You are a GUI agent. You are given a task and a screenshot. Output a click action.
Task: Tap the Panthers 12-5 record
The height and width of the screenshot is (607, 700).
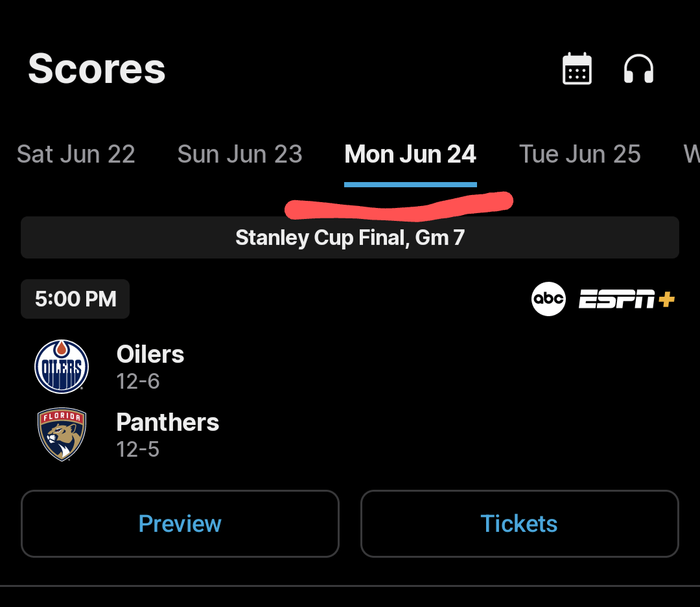pyautogui.click(x=138, y=450)
